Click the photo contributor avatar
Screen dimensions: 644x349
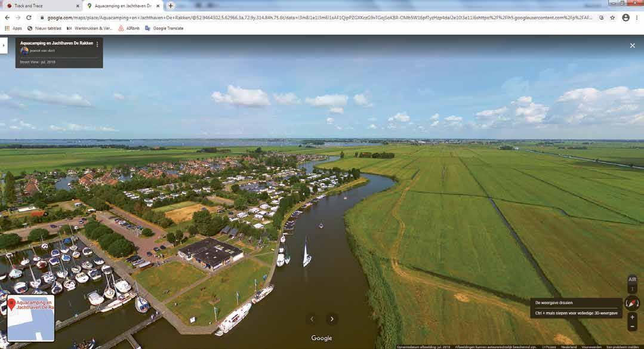click(24, 51)
